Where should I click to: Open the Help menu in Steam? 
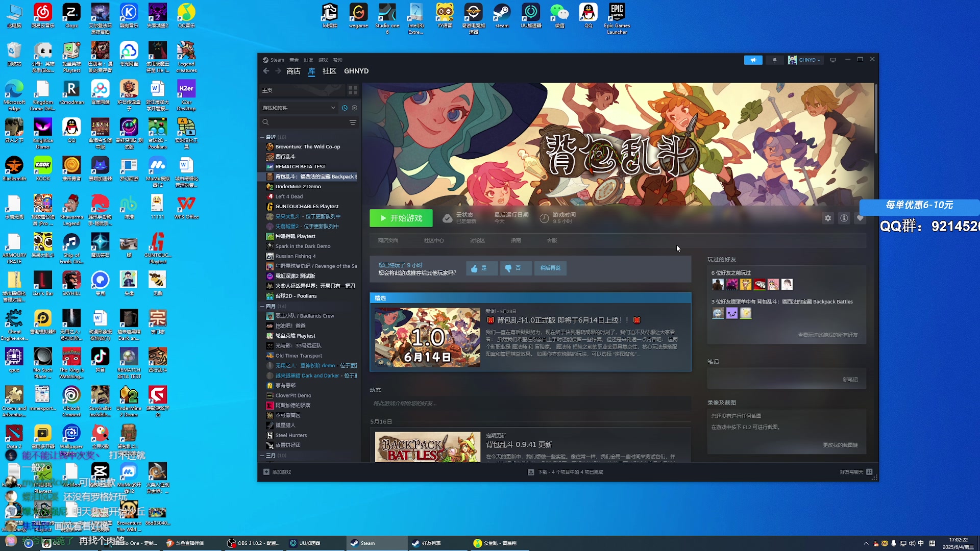pos(338,60)
